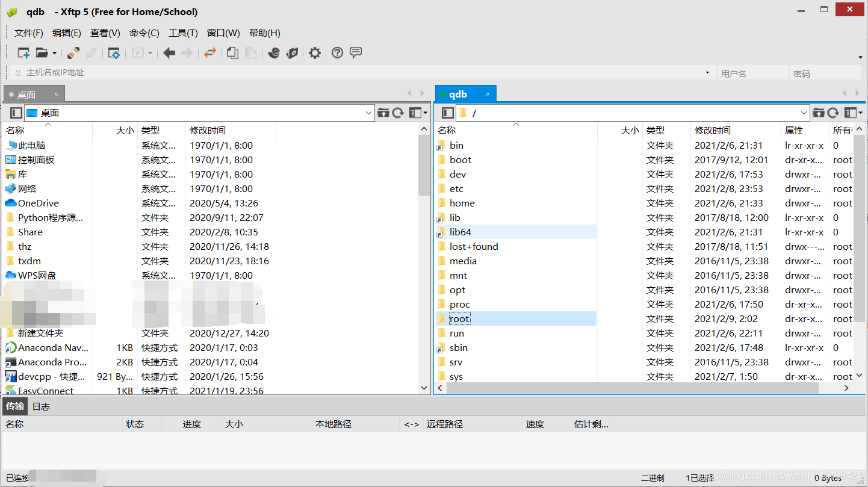This screenshot has height=487, width=868.
Task: Sort the local list by 修改时间 header
Action: coord(231,130)
